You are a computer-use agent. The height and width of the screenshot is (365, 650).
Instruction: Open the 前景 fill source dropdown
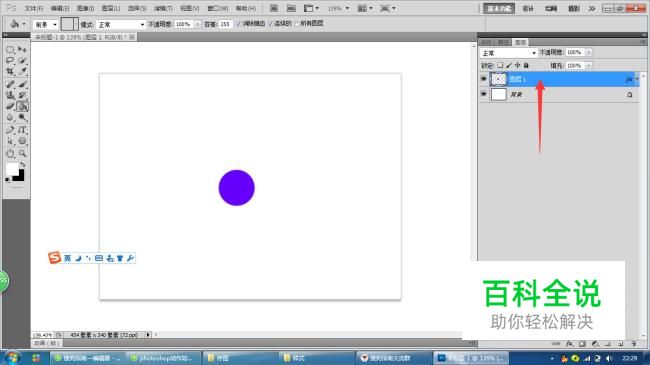point(46,25)
